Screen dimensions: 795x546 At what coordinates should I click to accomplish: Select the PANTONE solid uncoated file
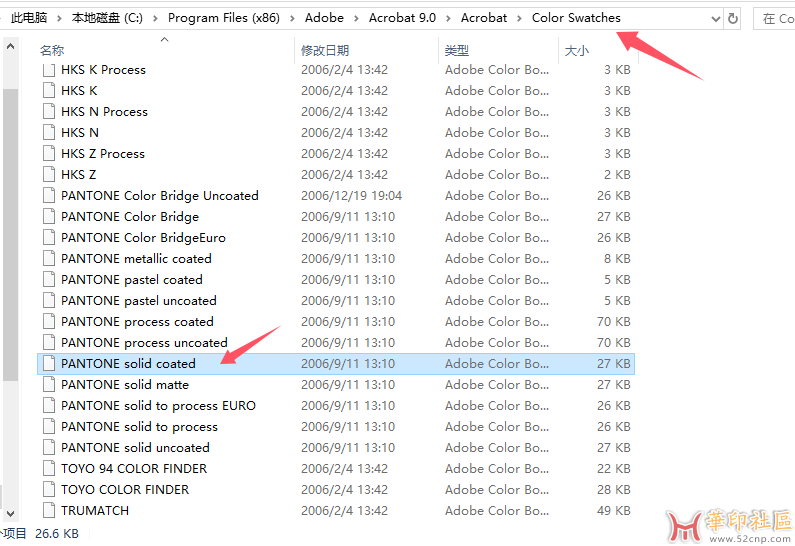pos(135,448)
